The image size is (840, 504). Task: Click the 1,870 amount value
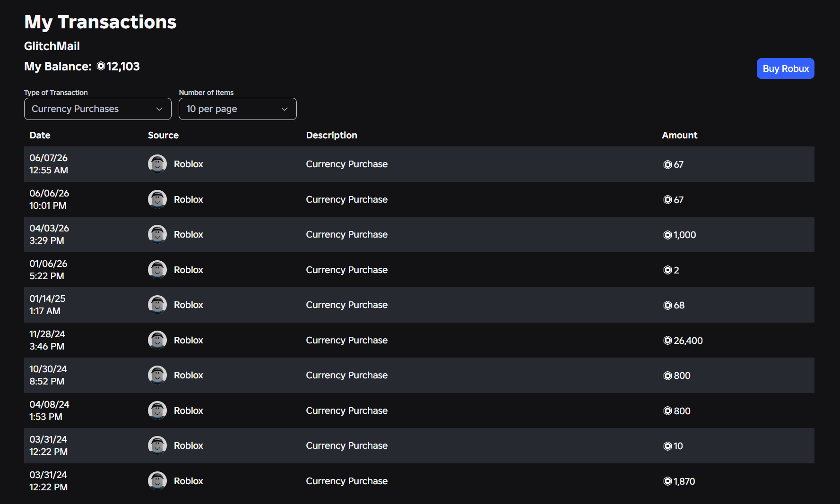(x=684, y=481)
